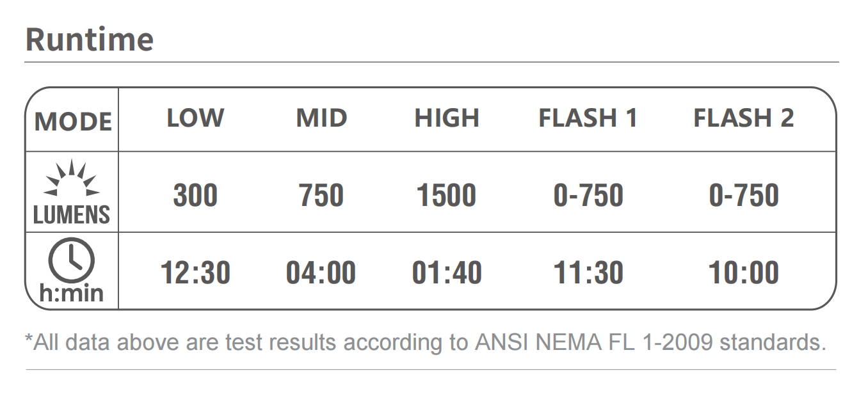Click the 10:00 runtime value

743,273
